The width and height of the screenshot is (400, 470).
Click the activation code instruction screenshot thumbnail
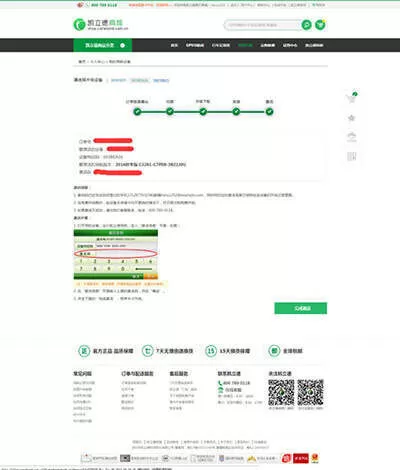click(x=116, y=255)
